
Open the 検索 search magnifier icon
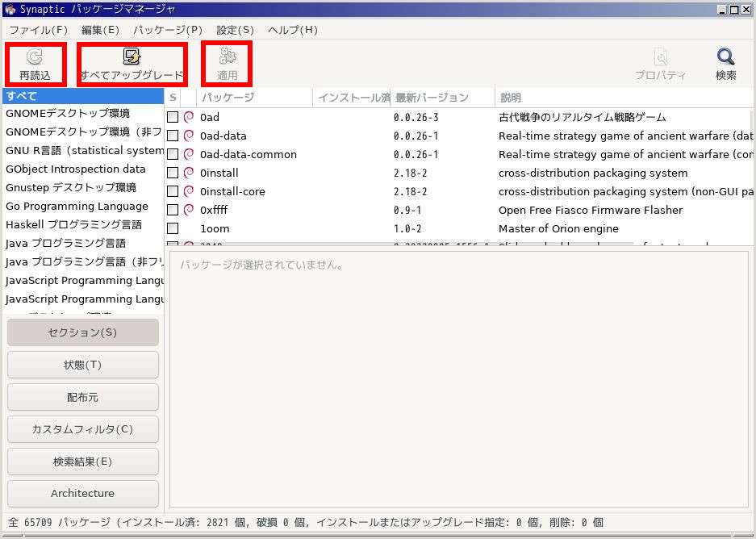tap(725, 57)
